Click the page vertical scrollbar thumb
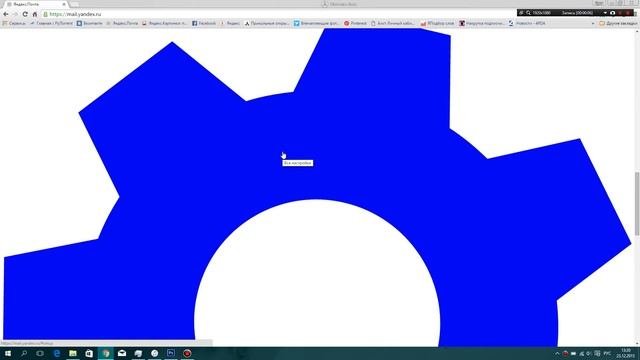Image resolution: width=640 pixels, height=360 pixels. point(637,204)
